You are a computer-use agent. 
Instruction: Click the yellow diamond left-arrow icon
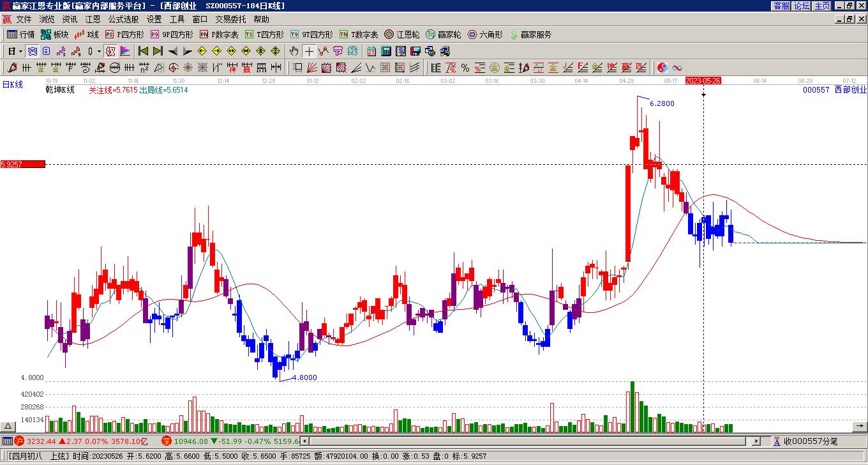click(x=202, y=51)
